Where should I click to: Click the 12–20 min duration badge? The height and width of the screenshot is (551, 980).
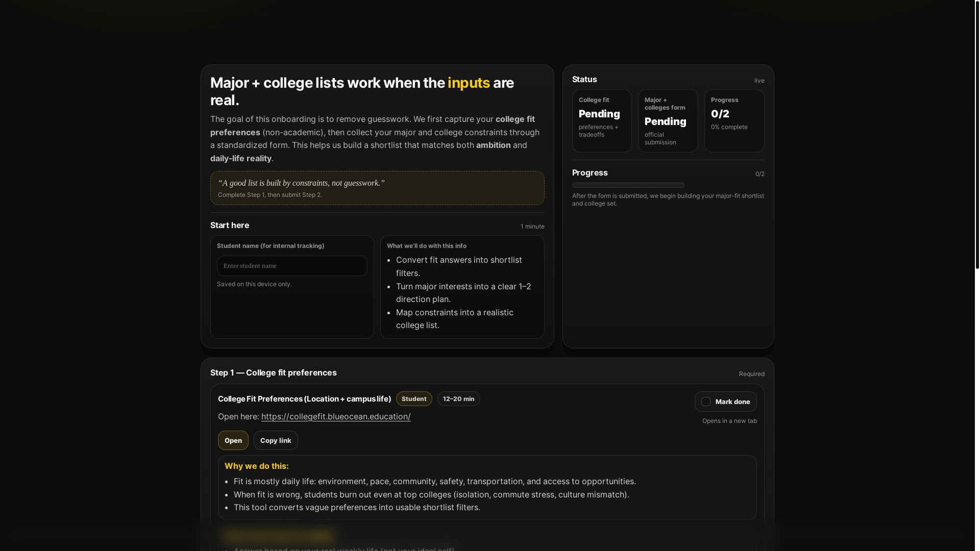pyautogui.click(x=459, y=399)
